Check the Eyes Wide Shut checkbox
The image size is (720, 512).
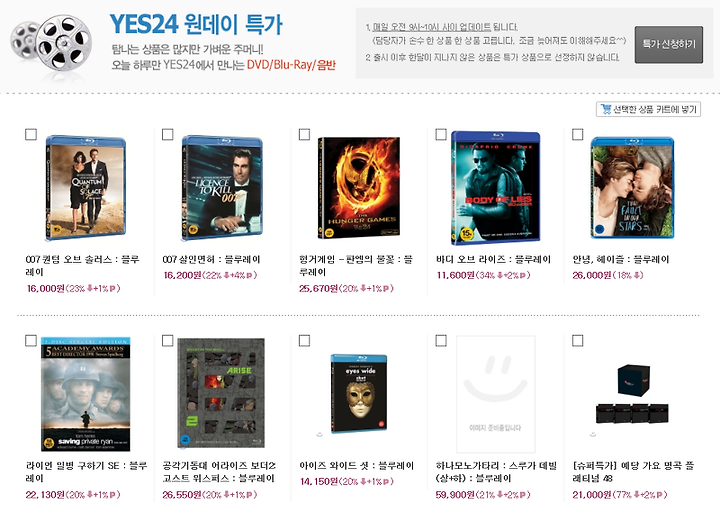pyautogui.click(x=304, y=341)
